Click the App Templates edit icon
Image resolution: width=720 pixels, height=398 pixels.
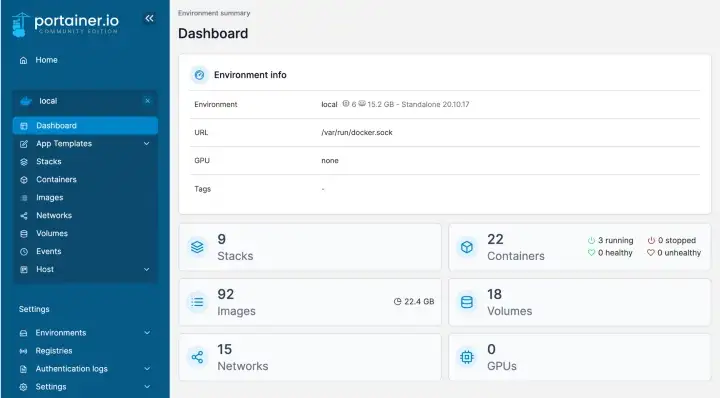tap(24, 144)
